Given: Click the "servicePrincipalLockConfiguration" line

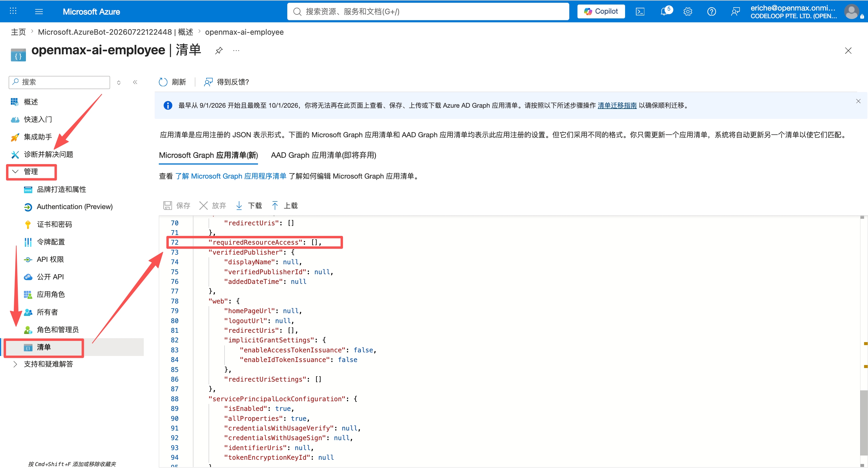Looking at the screenshot, I should [x=283, y=399].
